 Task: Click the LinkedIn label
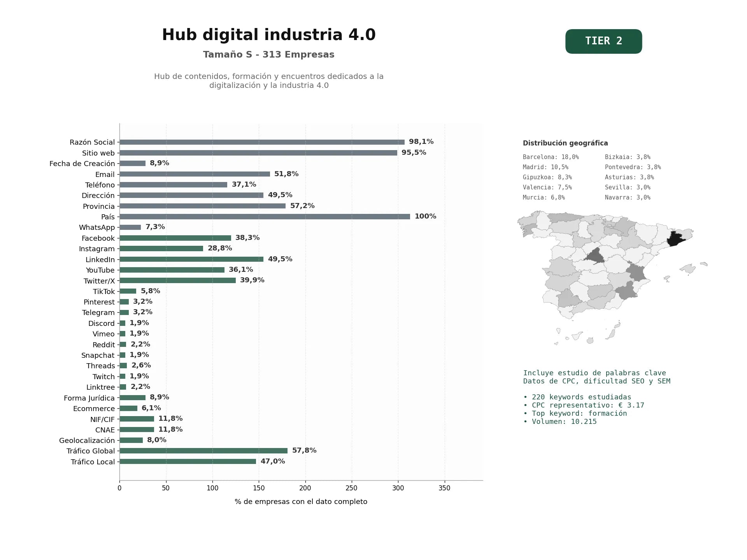(x=100, y=259)
